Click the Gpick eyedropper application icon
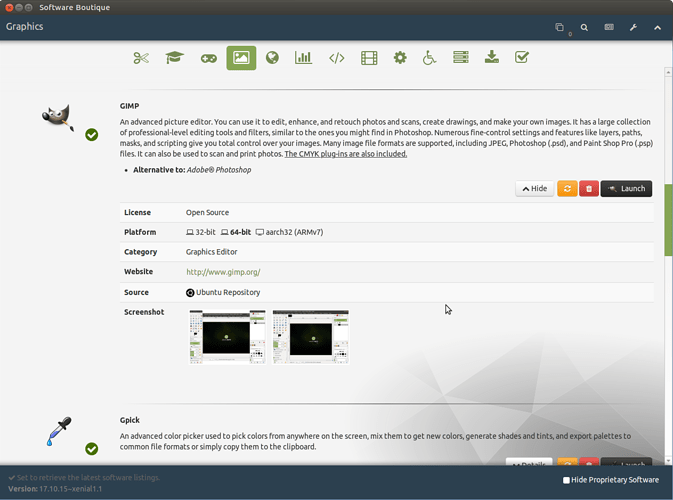The height and width of the screenshot is (500, 673). point(59,431)
